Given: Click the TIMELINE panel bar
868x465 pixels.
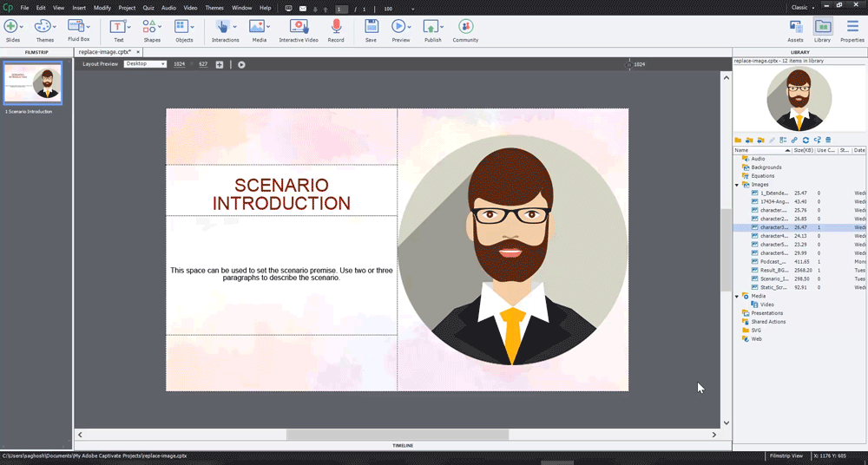Looking at the screenshot, I should [x=403, y=446].
